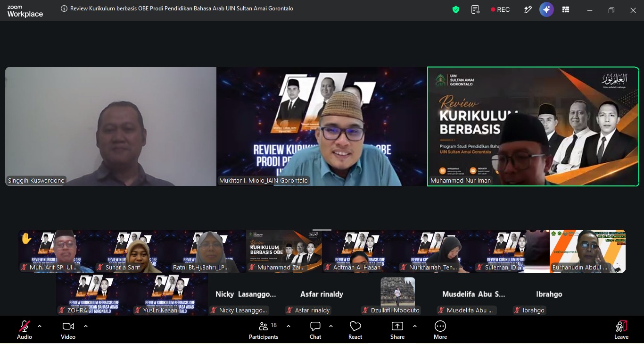Expand the Participants options arrow
Image resolution: width=644 pixels, height=344 pixels.
289,326
